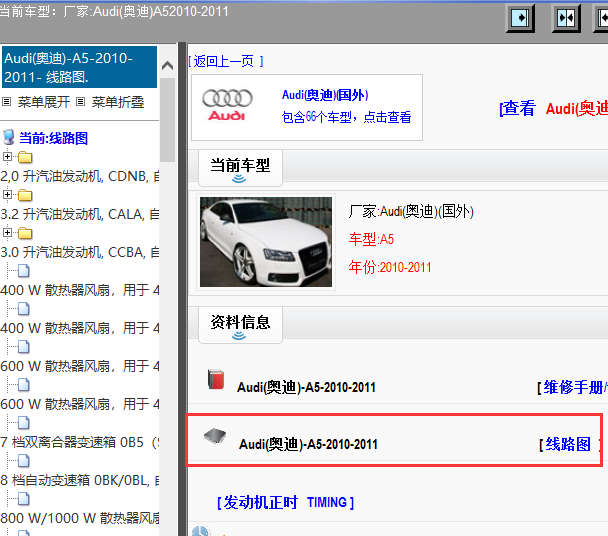The image size is (608, 536).
Task: Click the collapse-both-panels toolbar button
Action: point(566,18)
